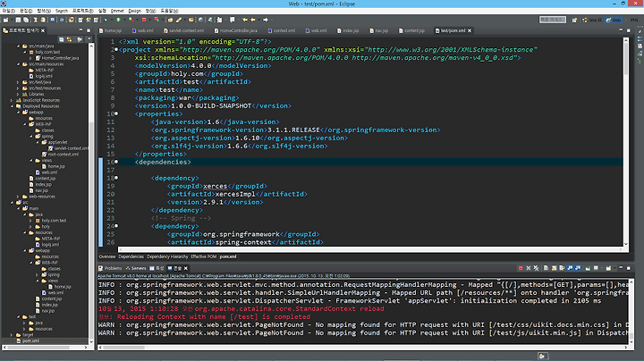Collapse the dependency element at line 24
The image size is (644, 361).
[116, 226]
